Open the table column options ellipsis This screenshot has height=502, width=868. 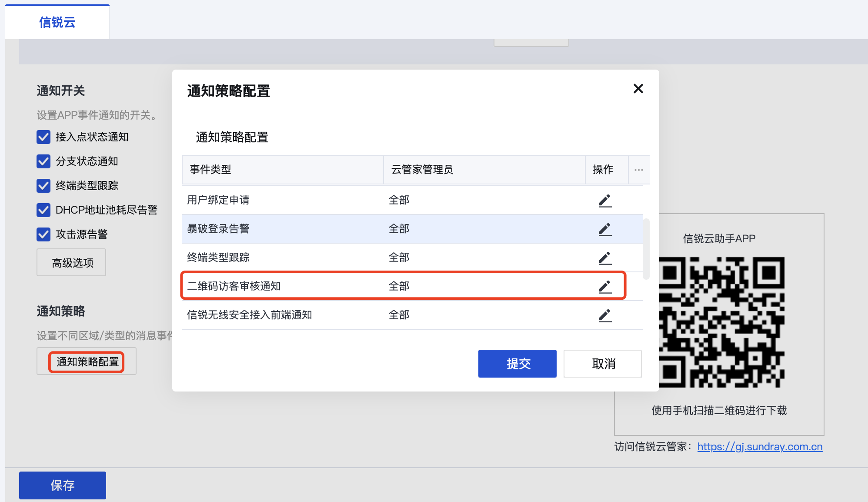coord(638,170)
